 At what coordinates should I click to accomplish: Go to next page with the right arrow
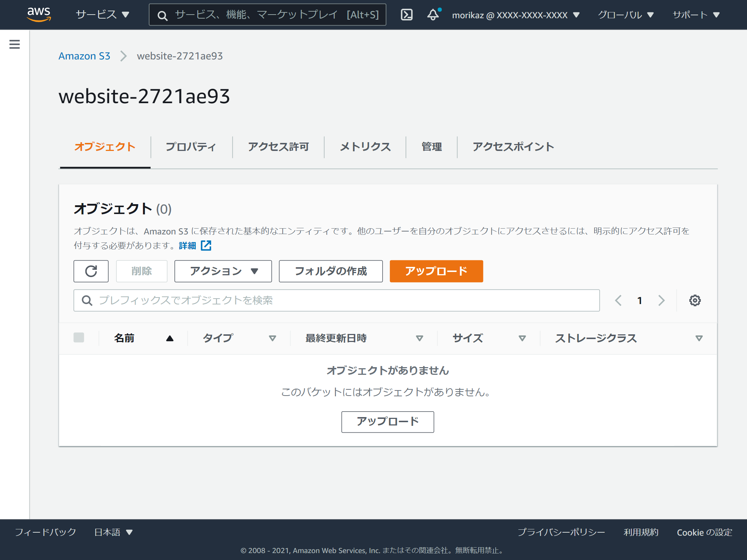662,300
